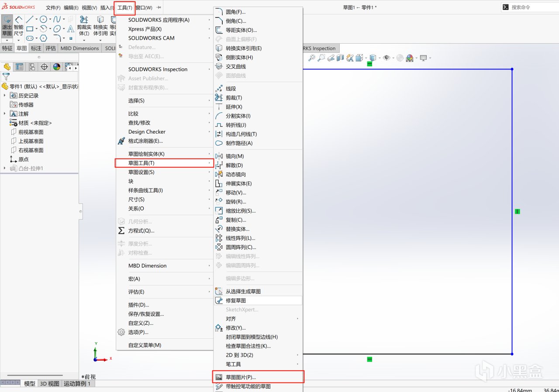Select the Ellipse sketch tool

57,29
